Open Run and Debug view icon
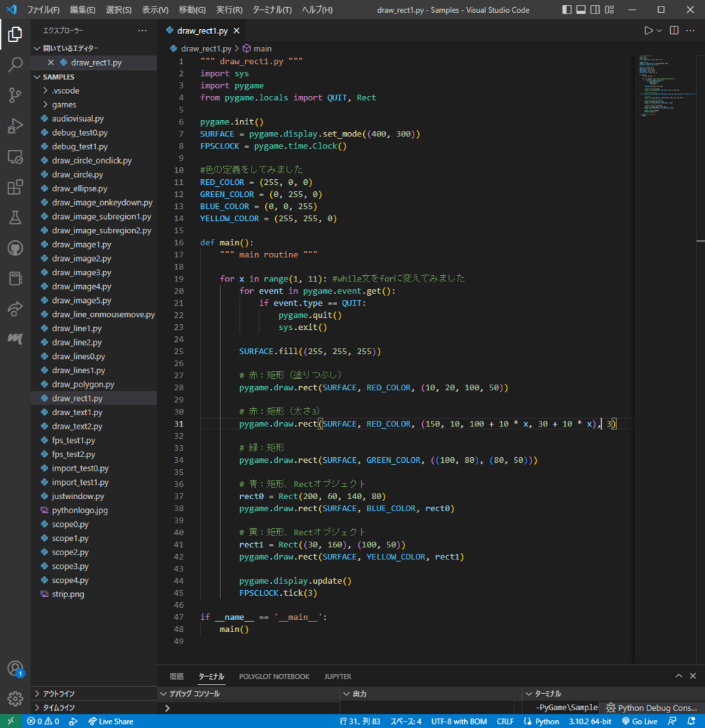The width and height of the screenshot is (705, 728). 15,126
